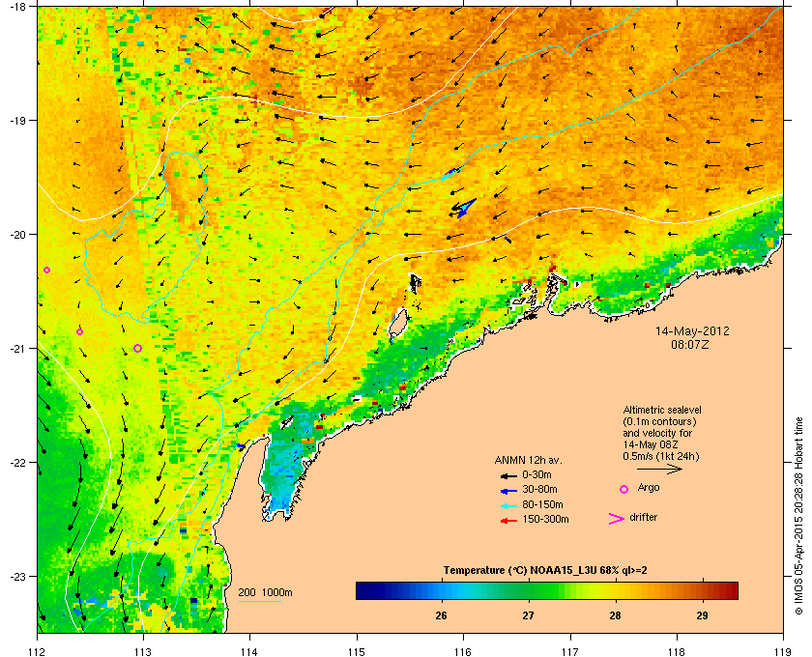Click the Temperature NOAA15_L3U colorbar title
Screen dimensions: 812x657
[x=545, y=571]
